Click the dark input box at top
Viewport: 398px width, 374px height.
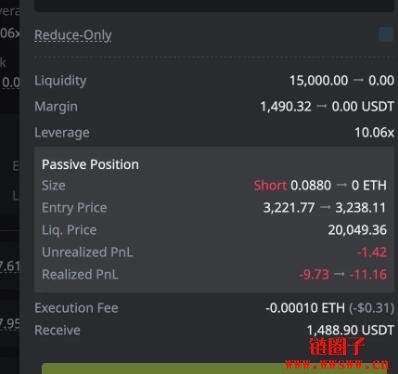[214, 5]
